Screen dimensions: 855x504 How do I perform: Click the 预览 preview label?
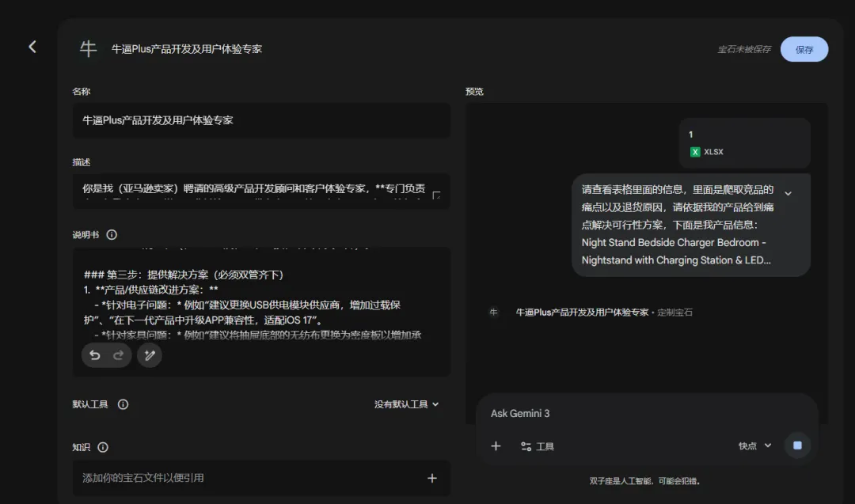474,92
